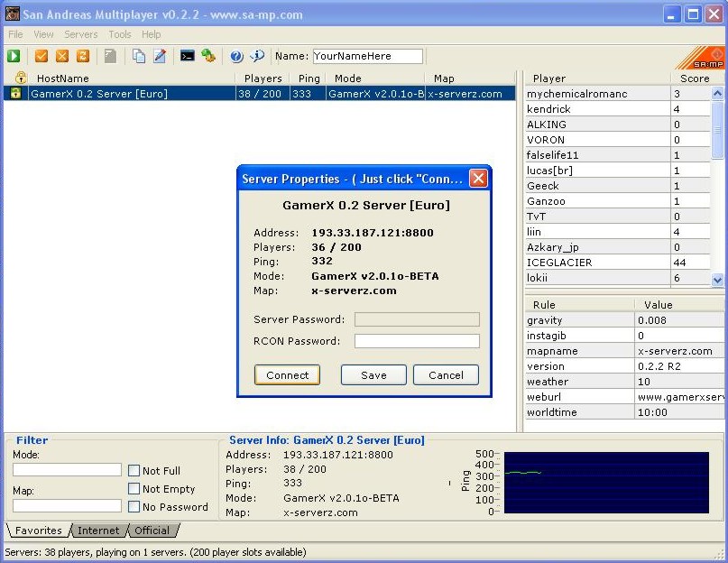Screen dimensions: 728x563
Task: Switch to the Official tab
Action: [152, 531]
